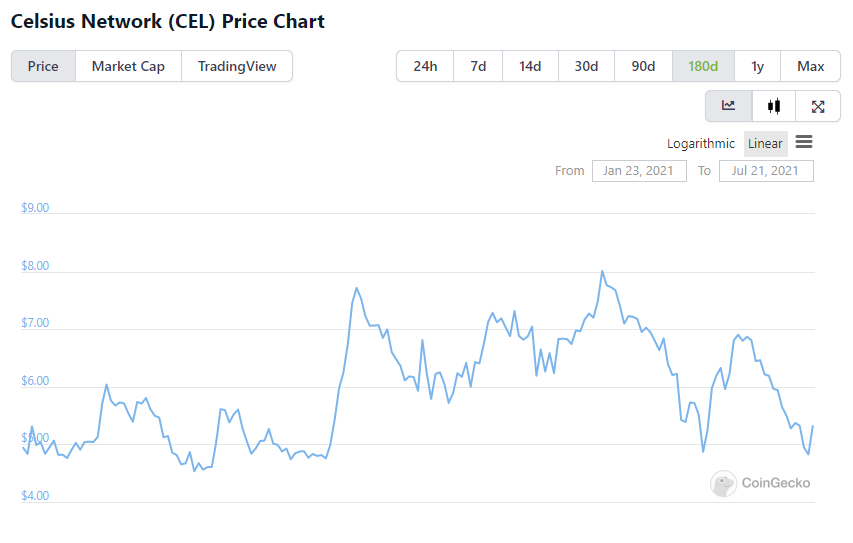Toggle the Logarithmic scale

[x=701, y=144]
